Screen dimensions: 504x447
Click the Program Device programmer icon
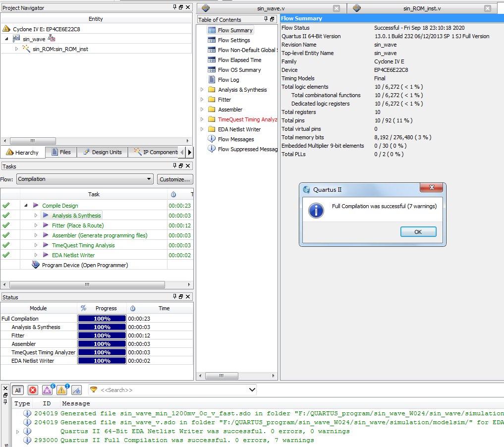coord(36,265)
